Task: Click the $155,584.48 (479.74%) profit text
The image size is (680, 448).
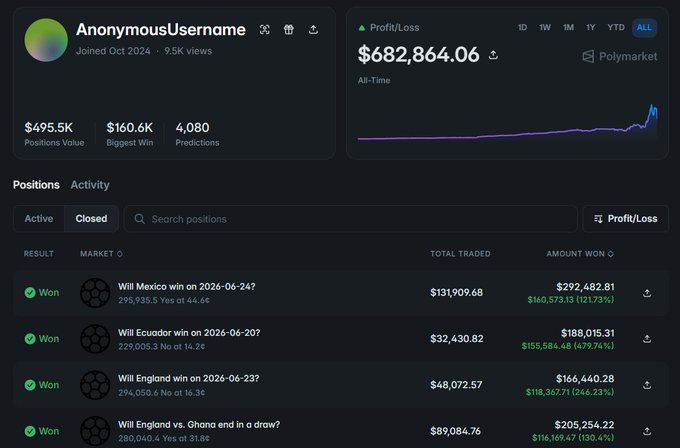Action: 568,346
